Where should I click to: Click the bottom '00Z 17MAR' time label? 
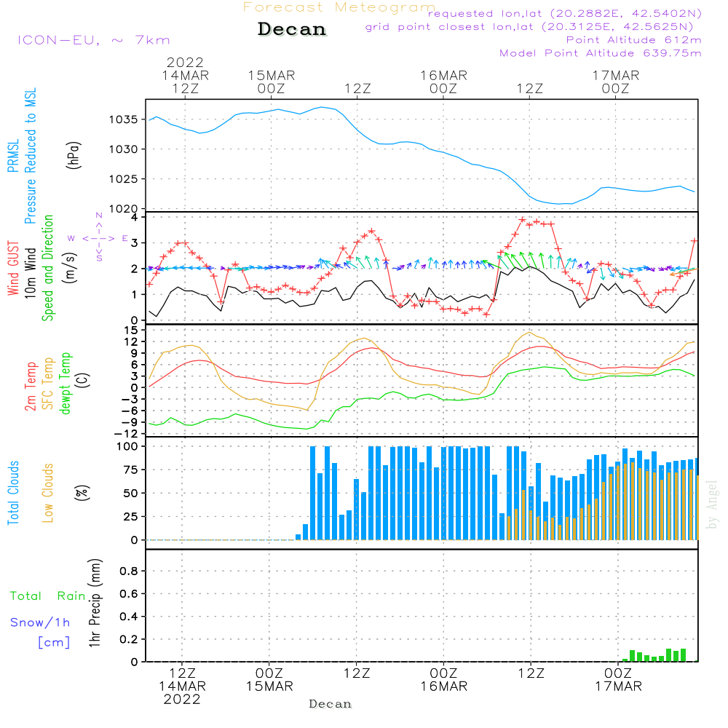[618, 680]
